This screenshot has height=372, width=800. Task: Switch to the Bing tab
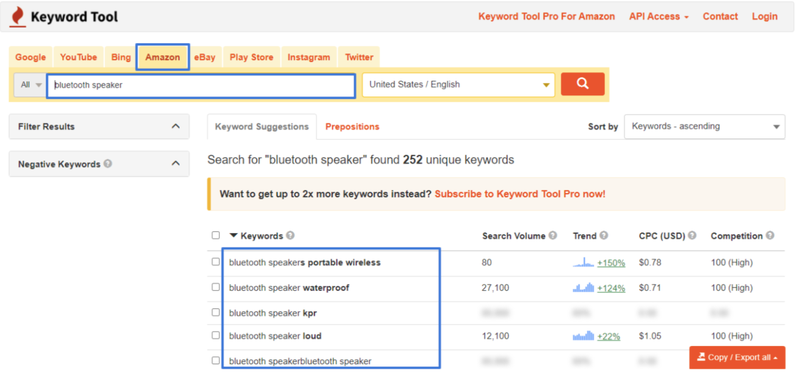click(121, 57)
